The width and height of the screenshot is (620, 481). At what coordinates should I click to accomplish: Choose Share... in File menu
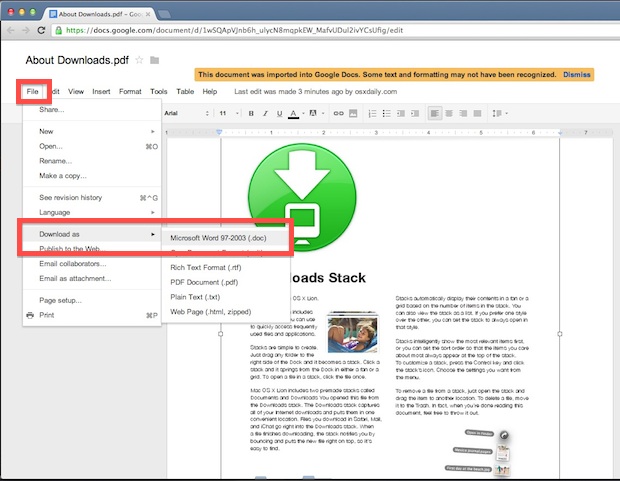[x=92, y=110]
